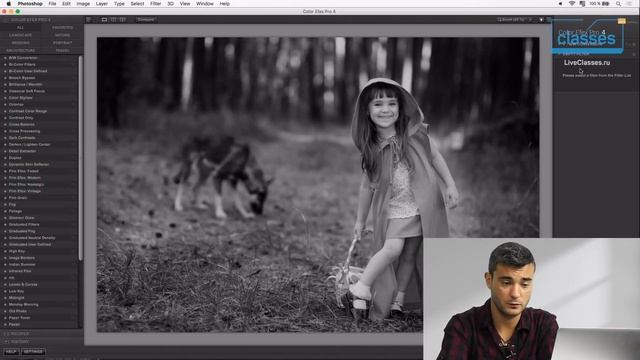Screen dimensions: 640x360
Task: Select the Foliage filter
Action: [x=16, y=211]
